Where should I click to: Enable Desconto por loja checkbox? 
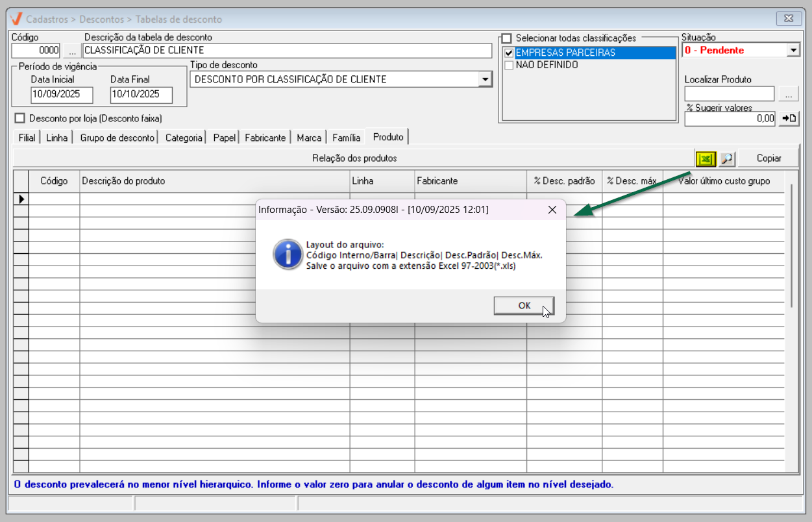click(x=19, y=118)
